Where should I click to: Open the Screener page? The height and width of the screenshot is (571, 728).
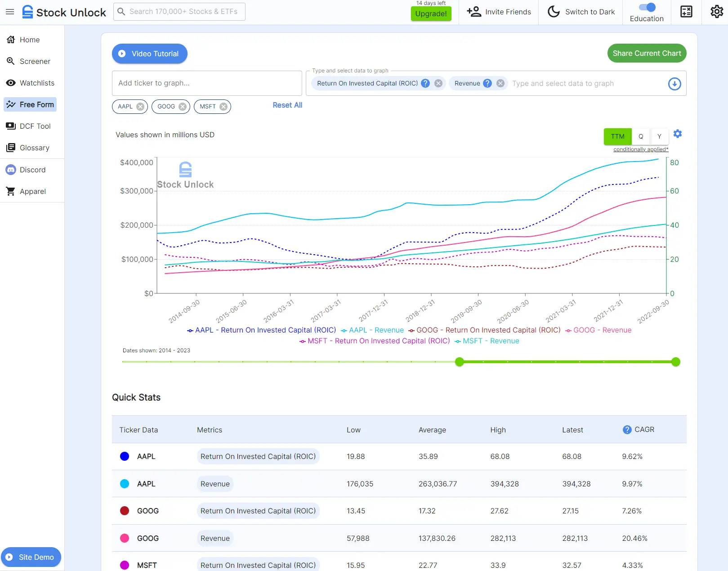(35, 61)
